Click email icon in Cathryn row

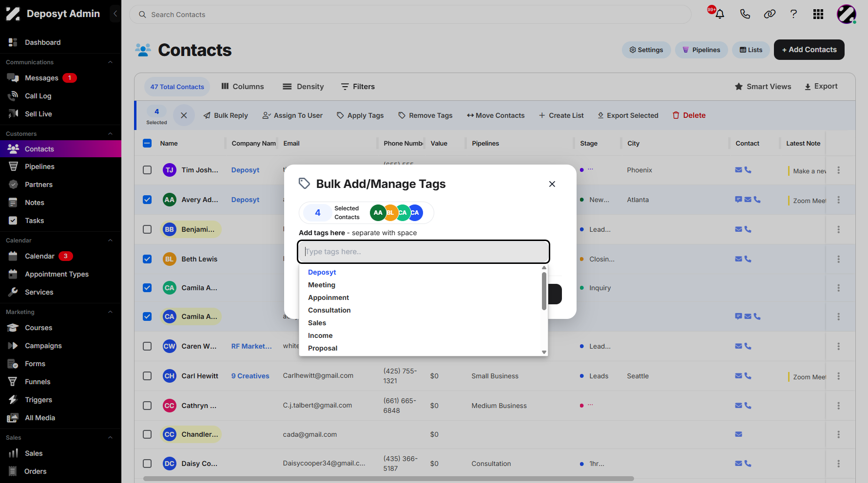[738, 406]
